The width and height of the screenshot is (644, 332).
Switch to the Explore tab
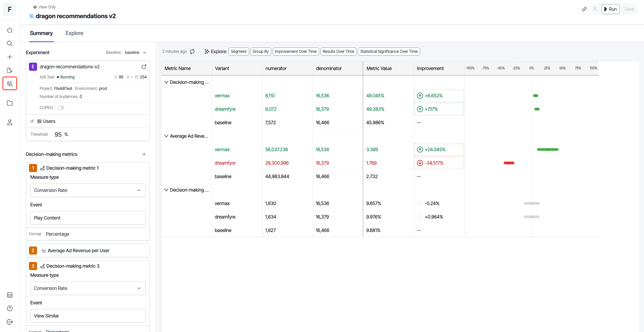74,33
